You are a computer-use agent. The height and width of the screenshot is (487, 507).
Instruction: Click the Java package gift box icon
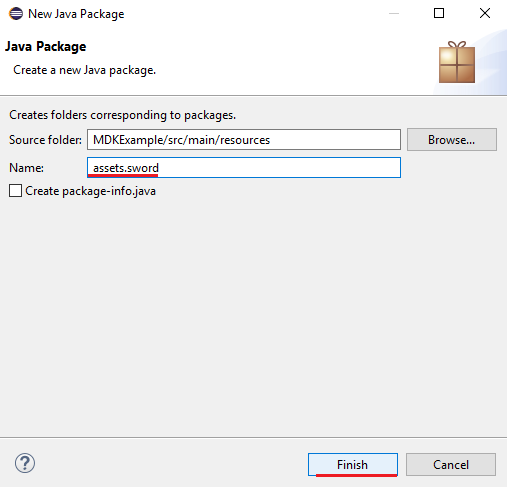[x=457, y=62]
